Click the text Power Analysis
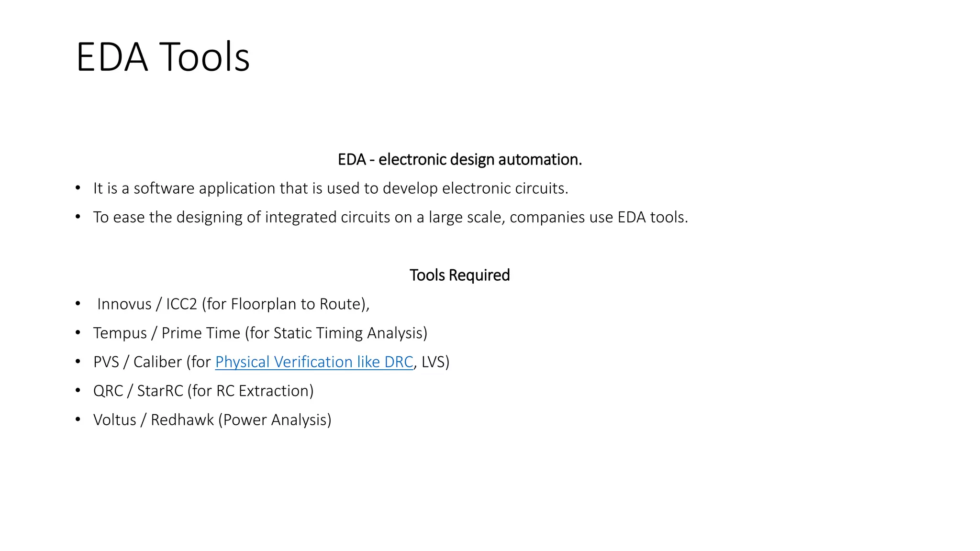980x551 pixels. click(275, 420)
